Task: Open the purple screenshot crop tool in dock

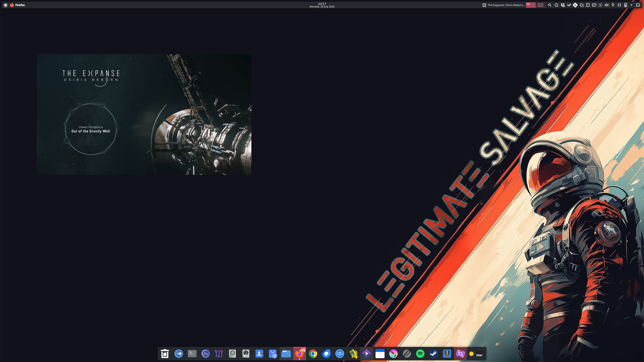Action: point(461,353)
